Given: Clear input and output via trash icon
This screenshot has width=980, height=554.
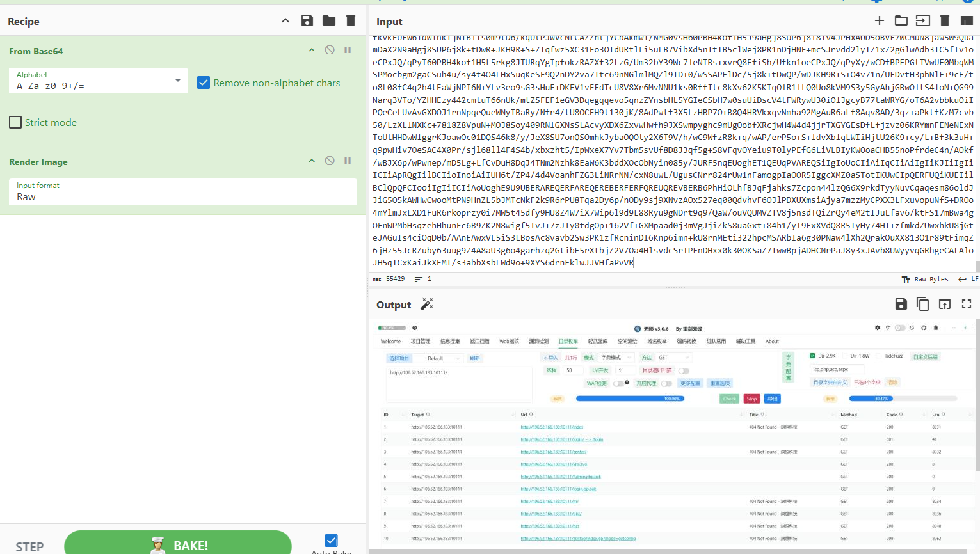Looking at the screenshot, I should pyautogui.click(x=945, y=21).
